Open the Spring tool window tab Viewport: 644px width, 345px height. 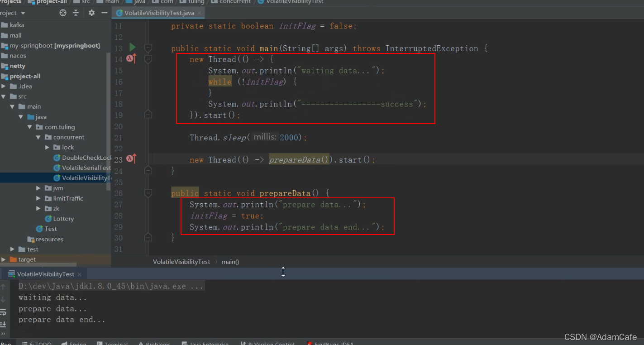(74, 343)
